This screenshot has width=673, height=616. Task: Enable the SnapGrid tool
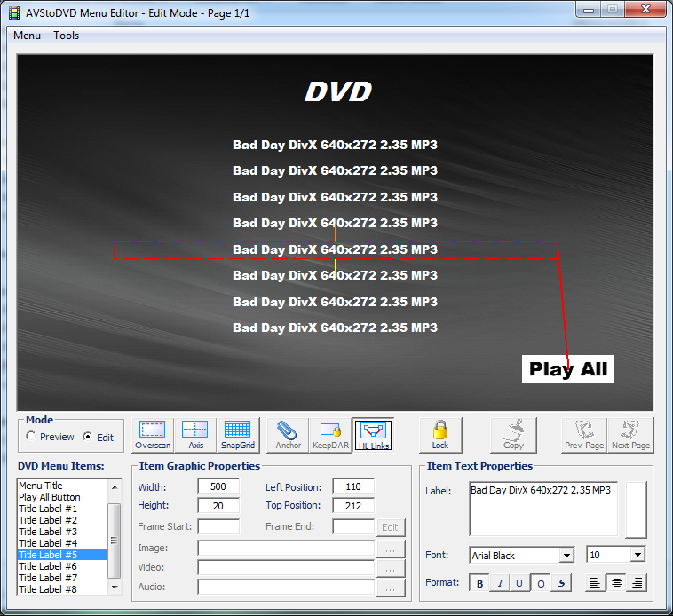coord(238,435)
